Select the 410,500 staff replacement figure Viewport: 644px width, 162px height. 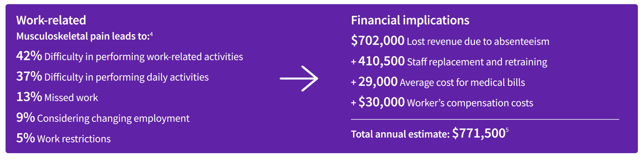[x=381, y=61]
